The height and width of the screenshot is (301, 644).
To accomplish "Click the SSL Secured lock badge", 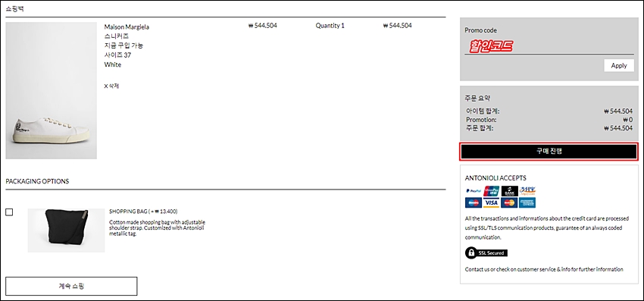I will click(x=486, y=253).
